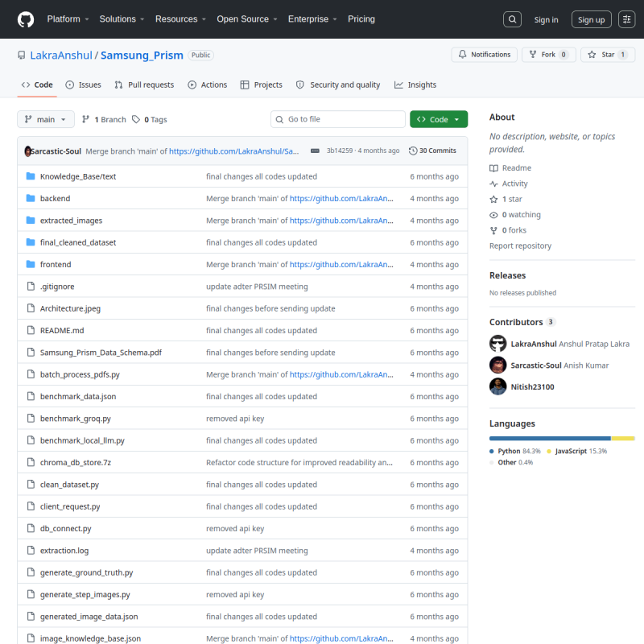This screenshot has height=644, width=644.
Task: Click the Pricing link in header
Action: [361, 19]
